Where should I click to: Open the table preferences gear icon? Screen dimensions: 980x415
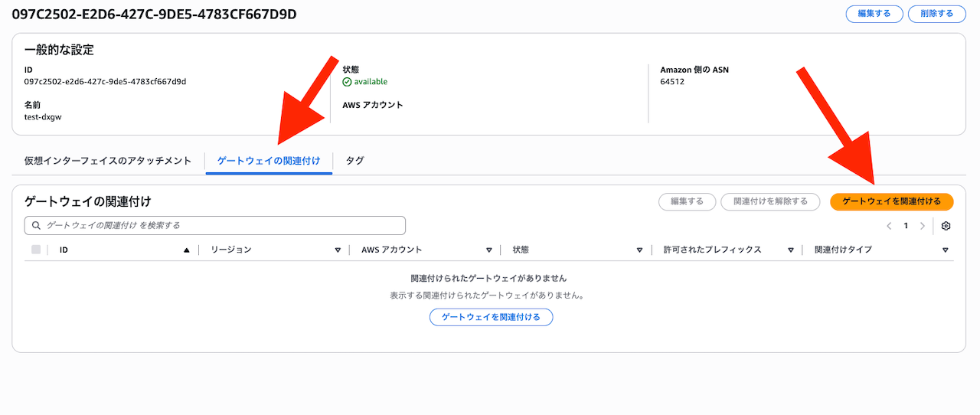point(946,226)
